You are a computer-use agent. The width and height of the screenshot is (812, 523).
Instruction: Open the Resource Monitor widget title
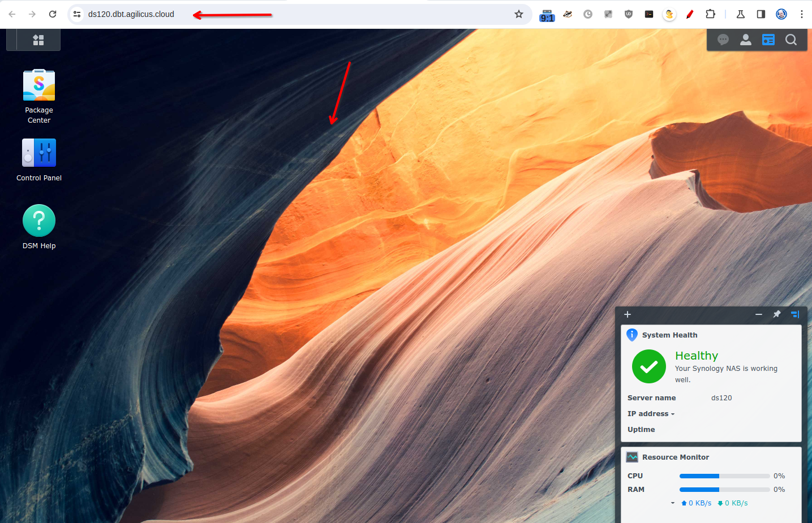pyautogui.click(x=675, y=457)
